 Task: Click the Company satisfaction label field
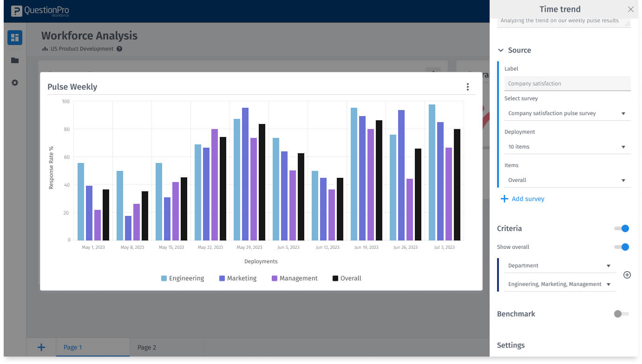[567, 83]
